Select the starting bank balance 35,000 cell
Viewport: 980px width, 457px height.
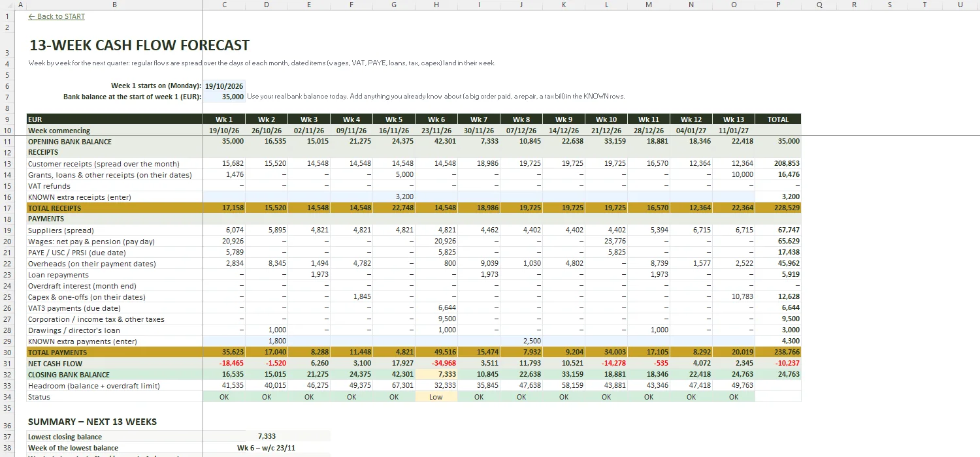224,97
